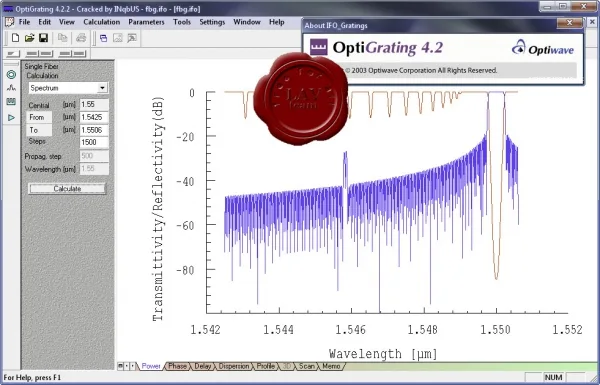Open the Tools menu
The width and height of the screenshot is (600, 385).
pos(182,22)
